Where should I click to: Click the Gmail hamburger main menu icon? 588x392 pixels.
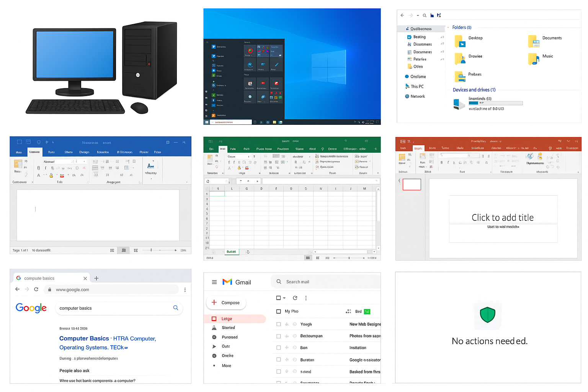[x=214, y=282]
